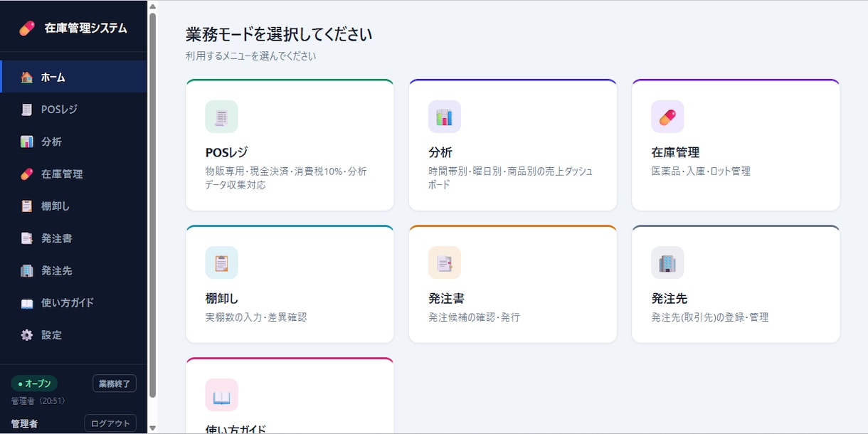This screenshot has height=434, width=868.
Task: Open POSレジ from the sidebar menu
Action: pos(74,110)
